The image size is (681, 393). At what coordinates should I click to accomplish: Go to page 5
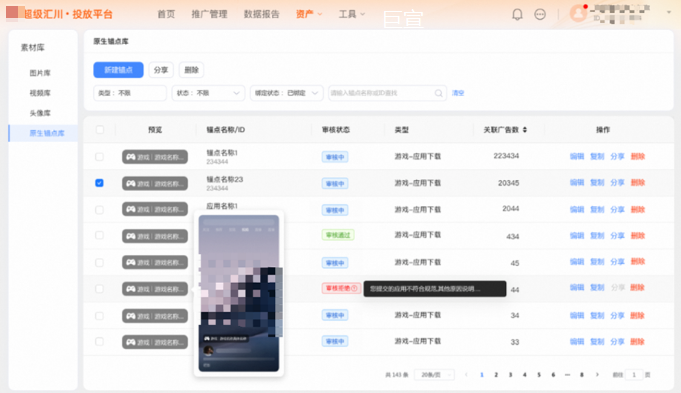click(x=539, y=375)
